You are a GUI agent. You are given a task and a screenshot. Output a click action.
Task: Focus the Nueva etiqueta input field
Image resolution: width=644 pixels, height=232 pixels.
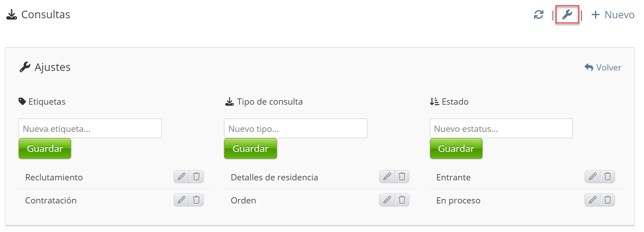click(x=90, y=128)
